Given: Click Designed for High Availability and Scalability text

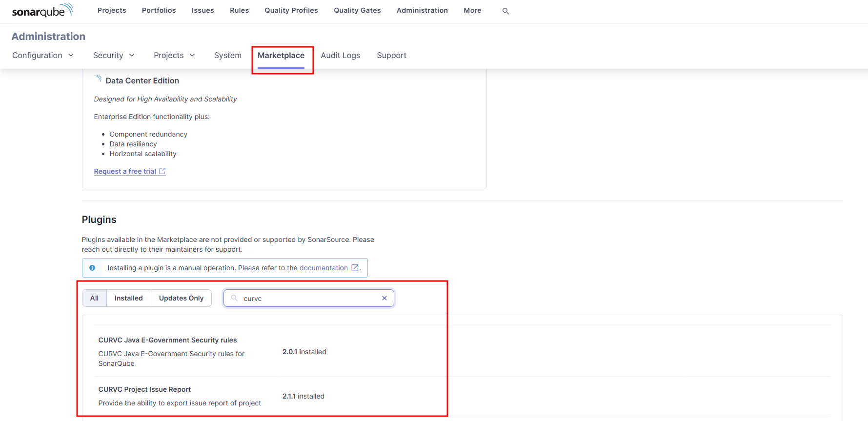Looking at the screenshot, I should coord(165,99).
